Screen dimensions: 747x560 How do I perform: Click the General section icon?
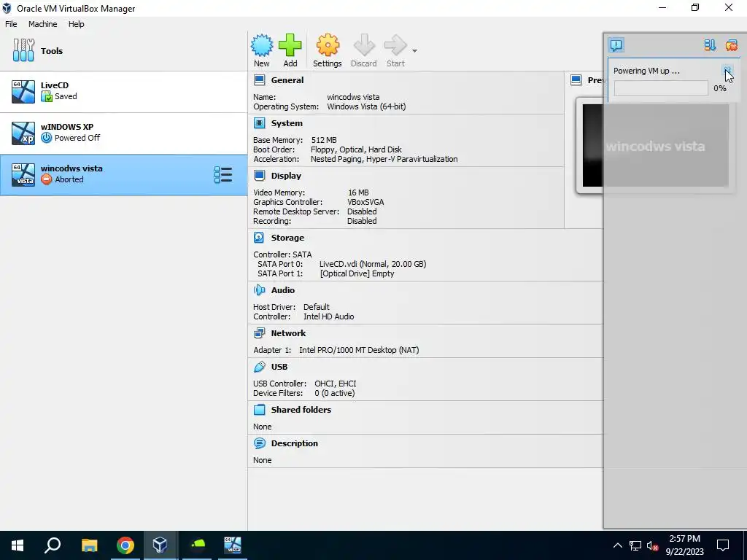click(259, 80)
